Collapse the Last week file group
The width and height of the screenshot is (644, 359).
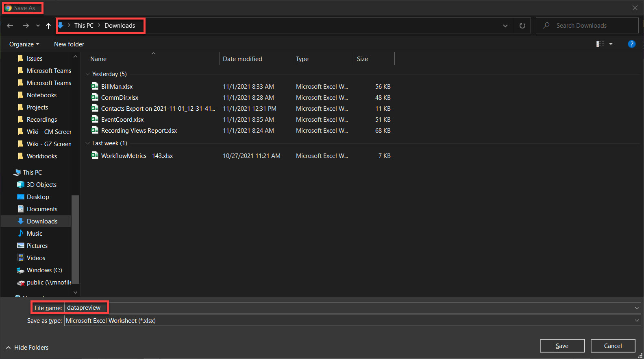point(87,143)
